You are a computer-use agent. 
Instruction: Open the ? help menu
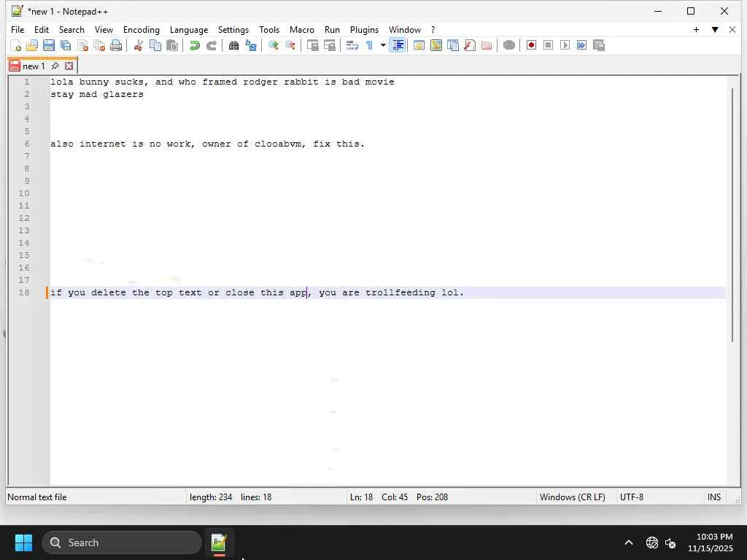433,29
